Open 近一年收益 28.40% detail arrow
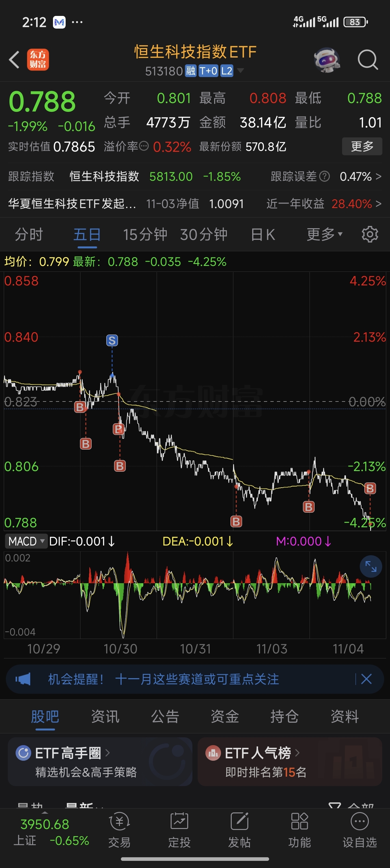The width and height of the screenshot is (390, 868). pyautogui.click(x=379, y=204)
